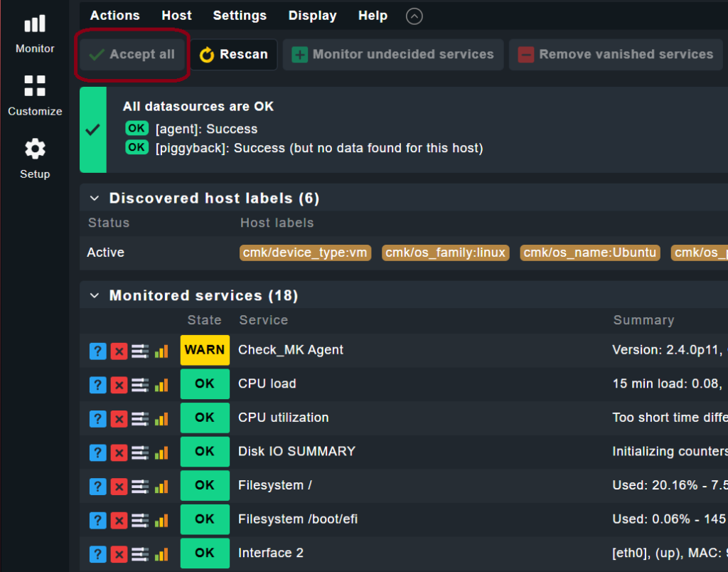728x572 pixels.
Task: Open the Setup gear menu
Action: tap(35, 158)
